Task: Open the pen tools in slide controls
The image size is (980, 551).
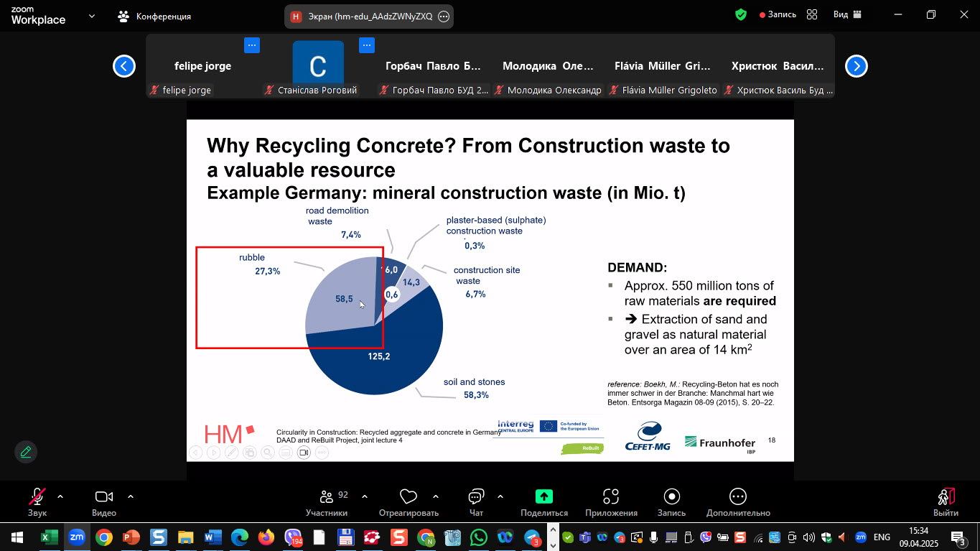Action: [231, 452]
